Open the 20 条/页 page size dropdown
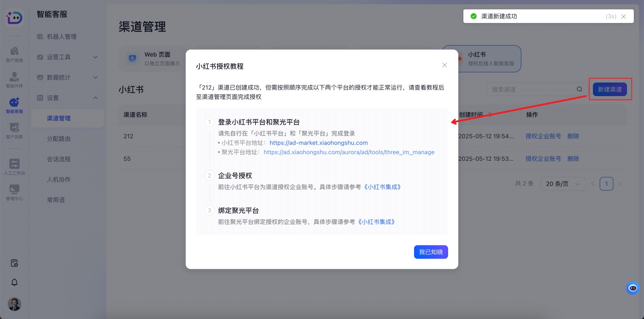 point(562,184)
